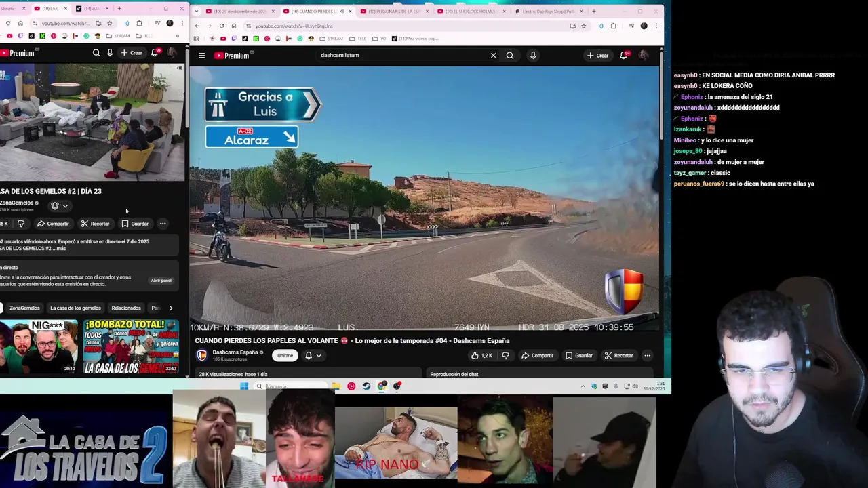This screenshot has height=488, width=868.
Task: Save the Dashcams España video with Guardar
Action: click(579, 355)
